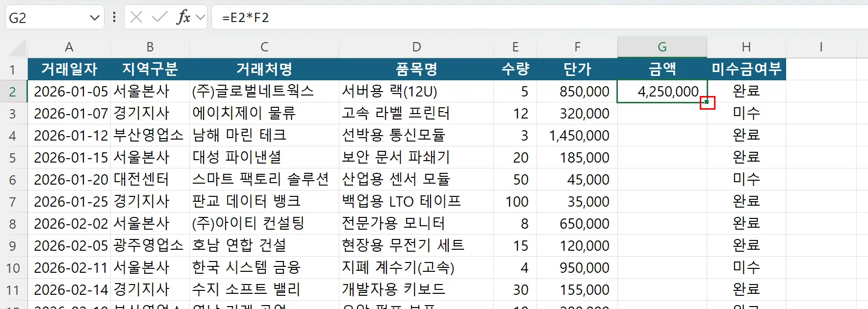This screenshot has width=868, height=309.
Task: Click the formula bar showing =E2*F2
Action: (539, 18)
